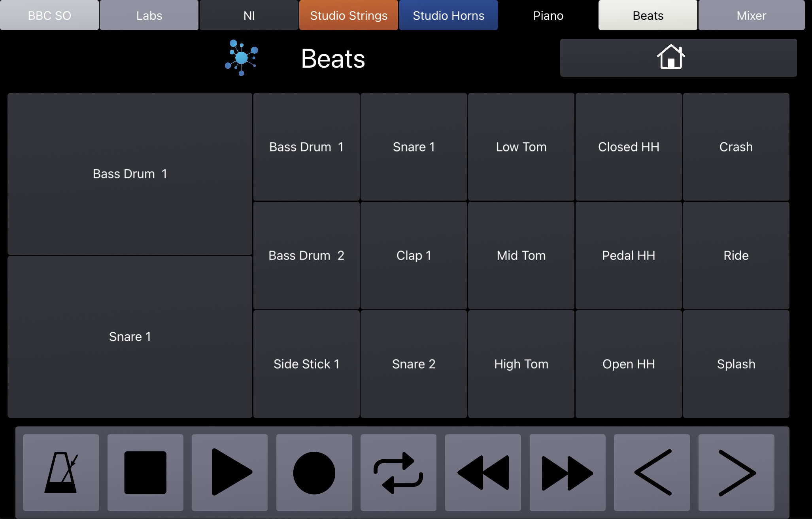Hit the large Bass Drum 1 pad
This screenshot has width=812, height=519.
pyautogui.click(x=130, y=174)
